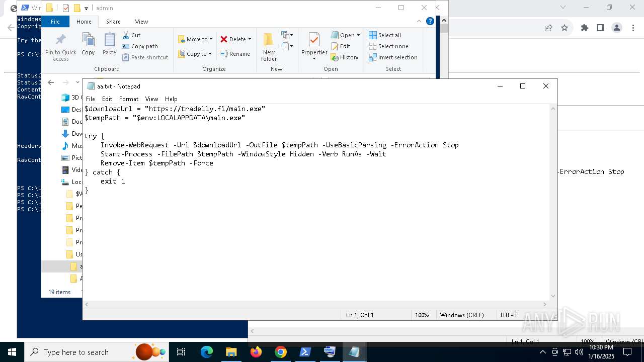Open Notepad File menu
This screenshot has height=362, width=644.
pos(91,99)
